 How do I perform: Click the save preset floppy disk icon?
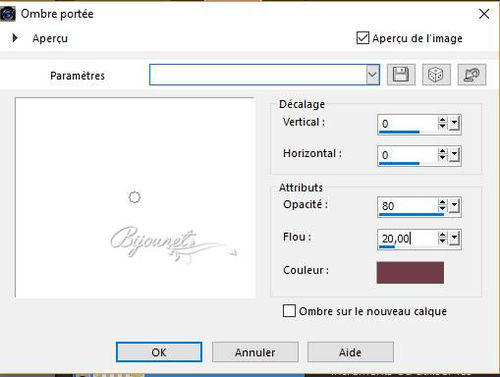[401, 74]
